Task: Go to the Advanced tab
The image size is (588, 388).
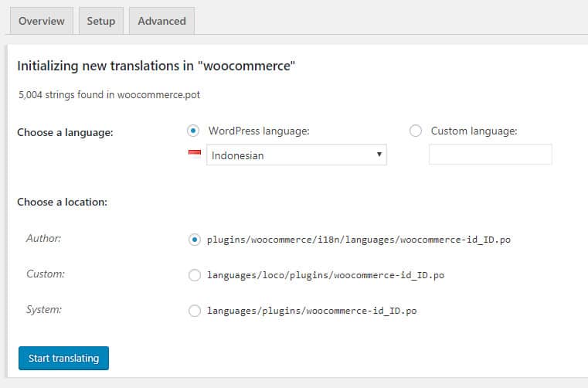Action: click(161, 21)
